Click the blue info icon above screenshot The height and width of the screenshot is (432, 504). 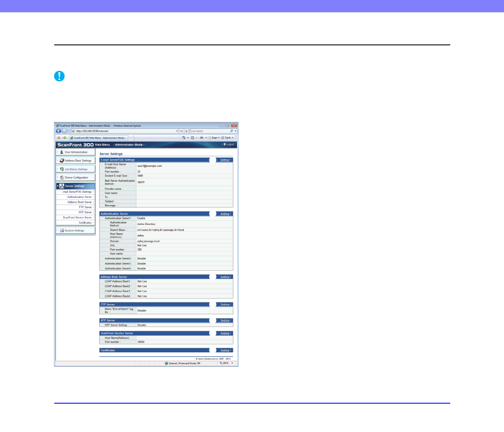(59, 76)
